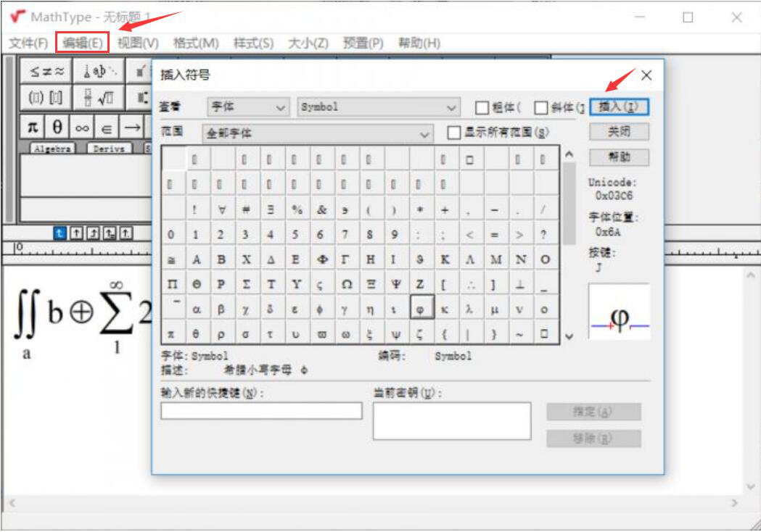Click the infinity ∞ toolbar button
Image resolution: width=761 pixels, height=532 pixels.
pos(82,128)
